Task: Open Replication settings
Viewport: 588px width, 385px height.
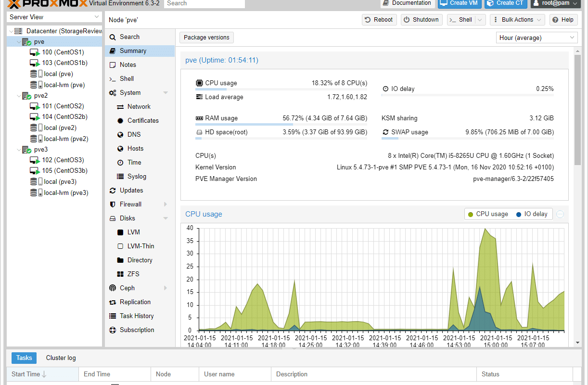Action: [x=140, y=302]
